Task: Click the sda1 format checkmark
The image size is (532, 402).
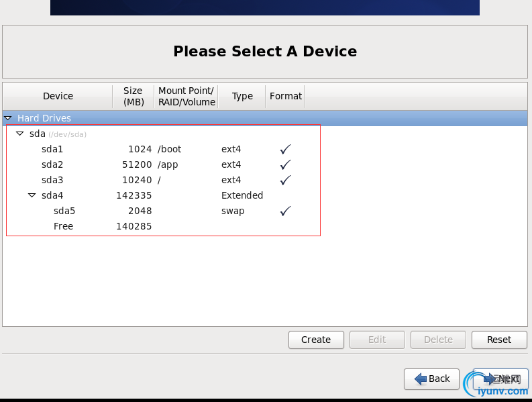Action: (285, 149)
